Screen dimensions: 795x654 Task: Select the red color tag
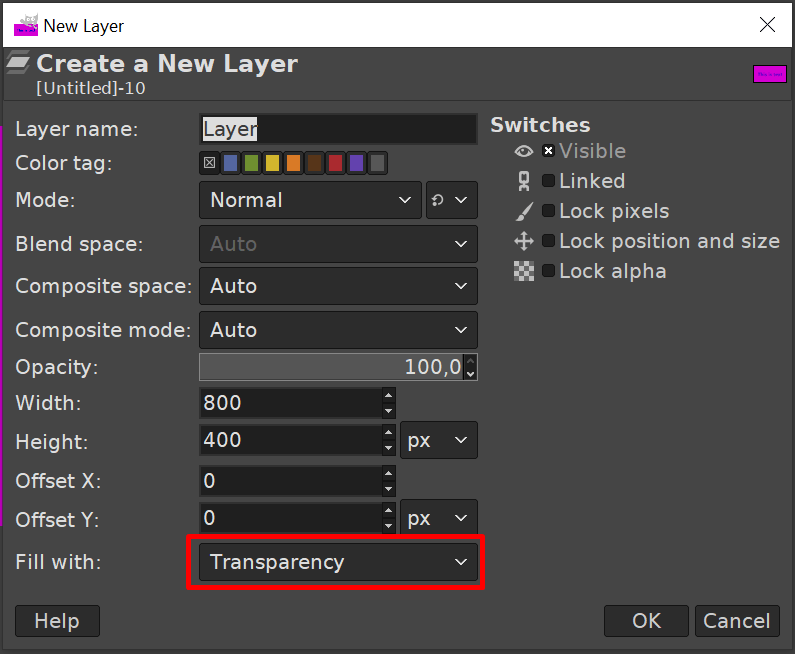(x=336, y=163)
